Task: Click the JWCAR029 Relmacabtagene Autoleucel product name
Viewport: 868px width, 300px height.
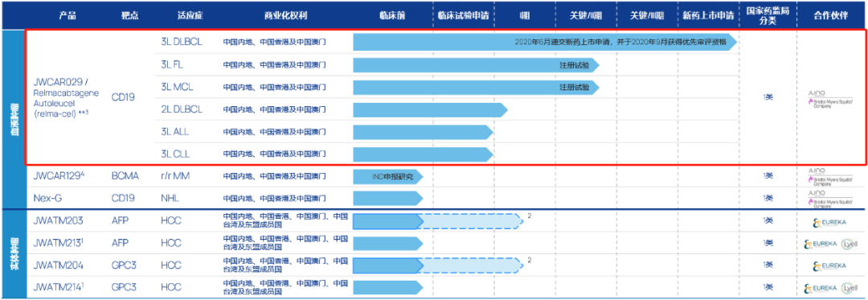Action: click(x=66, y=97)
